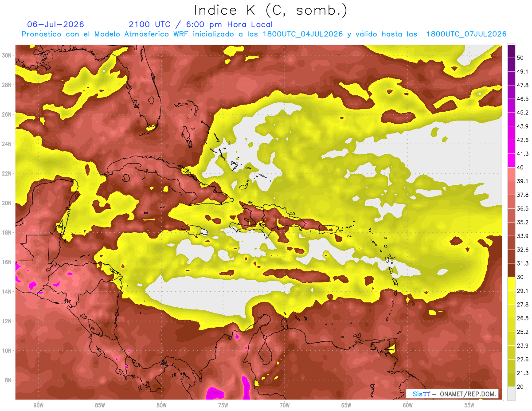Pick the bright yellow swatch between colorbar values 29.1 and 30
The width and height of the screenshot is (532, 411).
(x=512, y=284)
